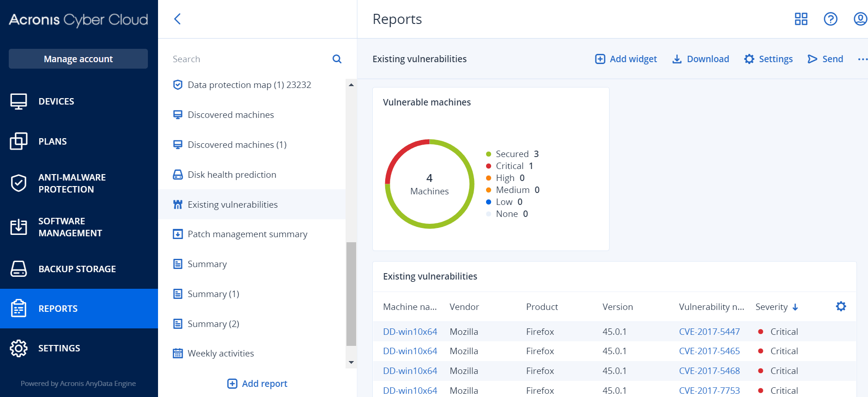Screen dimensions: 868x397
Task: Click the Add widget plus icon
Action: pos(600,59)
